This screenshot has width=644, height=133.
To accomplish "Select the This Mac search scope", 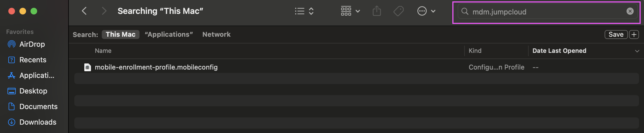I will click(x=121, y=35).
